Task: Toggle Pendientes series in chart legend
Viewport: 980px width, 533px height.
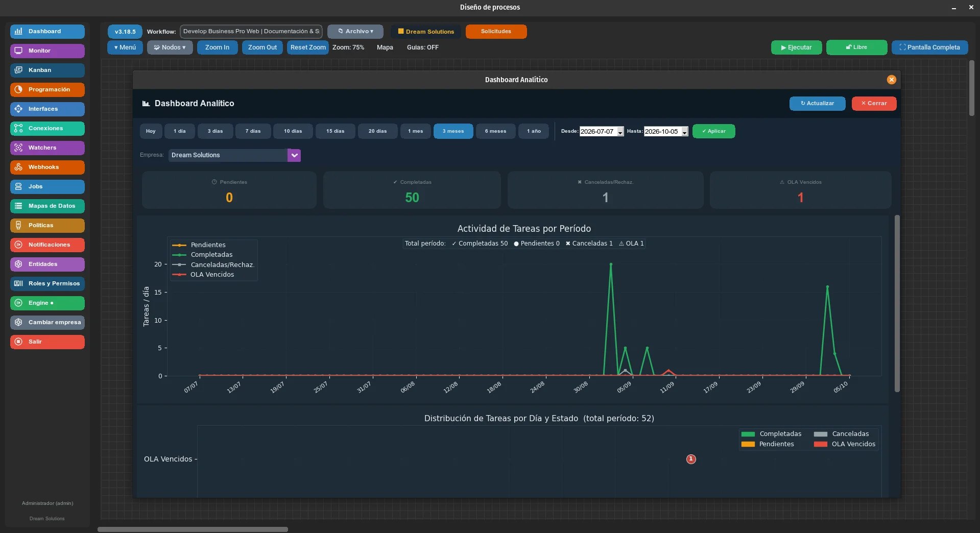Action: point(200,245)
